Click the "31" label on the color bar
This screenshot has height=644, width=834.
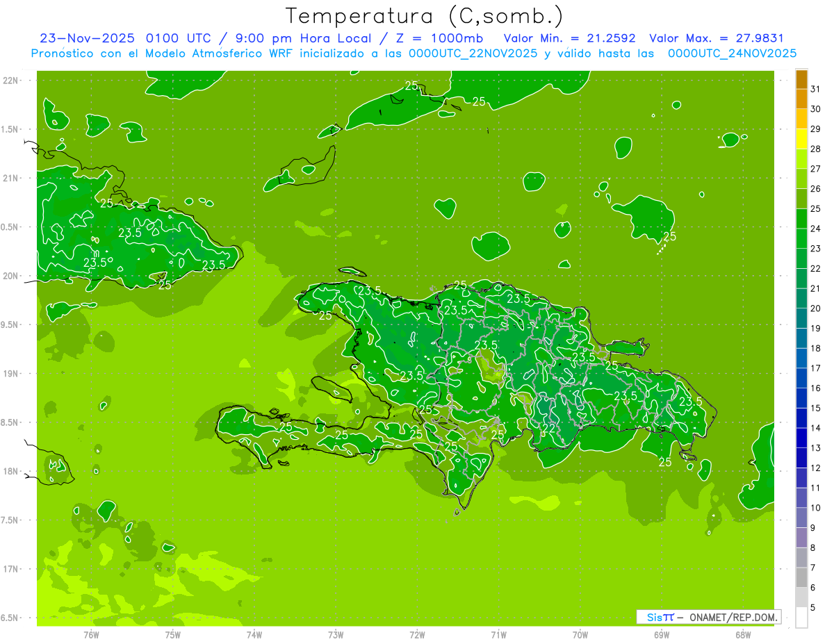[816, 89]
